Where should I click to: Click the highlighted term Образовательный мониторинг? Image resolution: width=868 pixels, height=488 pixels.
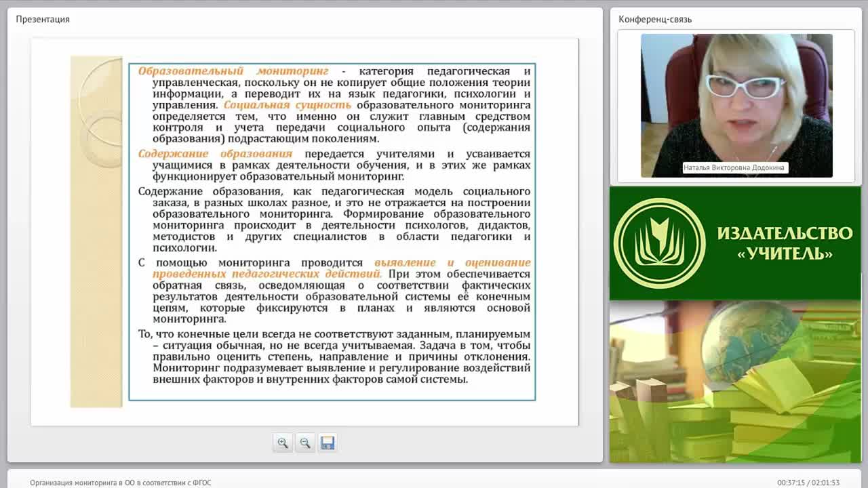[233, 71]
